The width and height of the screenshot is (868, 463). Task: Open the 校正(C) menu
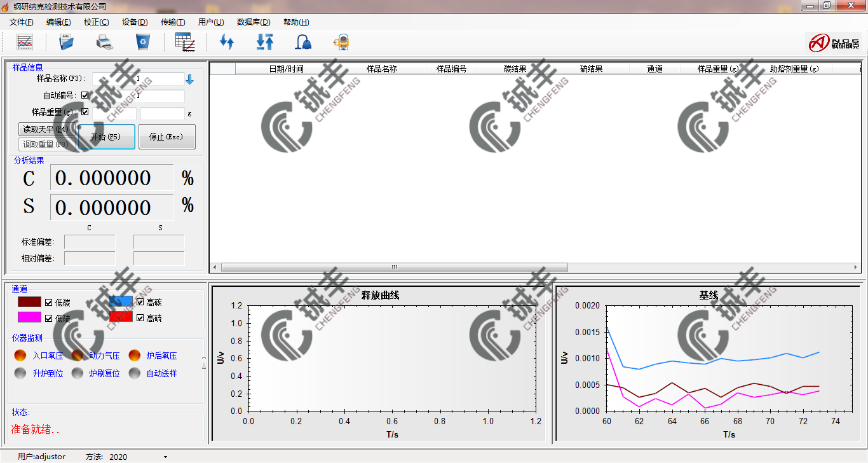point(96,22)
